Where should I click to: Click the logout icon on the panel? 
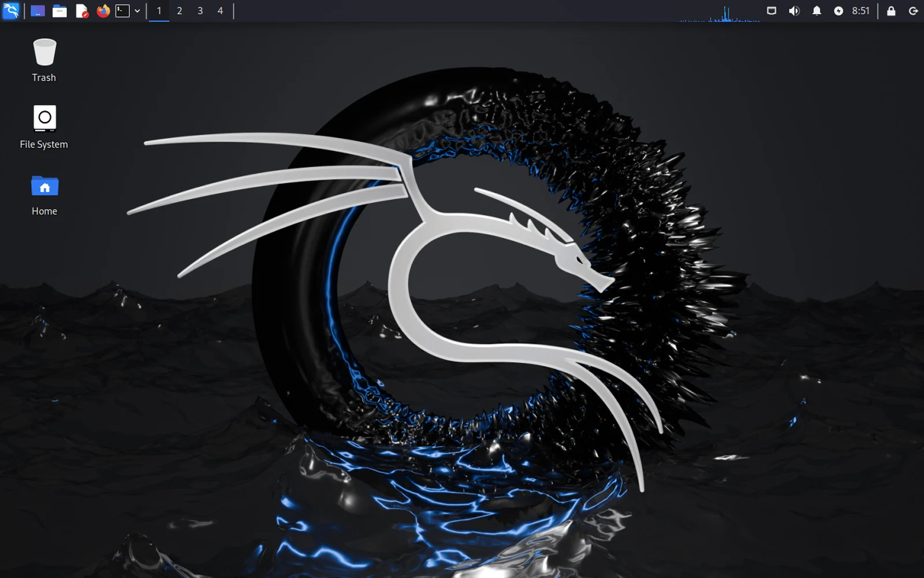[914, 10]
